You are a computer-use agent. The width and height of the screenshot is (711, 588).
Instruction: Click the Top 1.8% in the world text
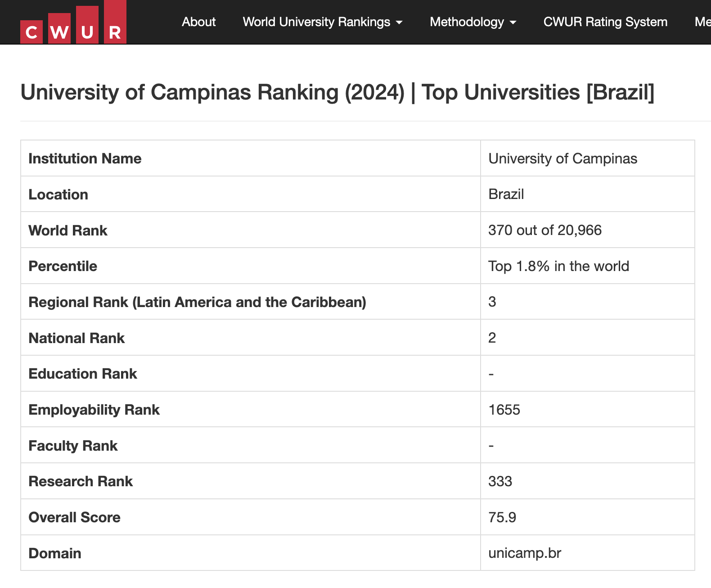pyautogui.click(x=558, y=266)
